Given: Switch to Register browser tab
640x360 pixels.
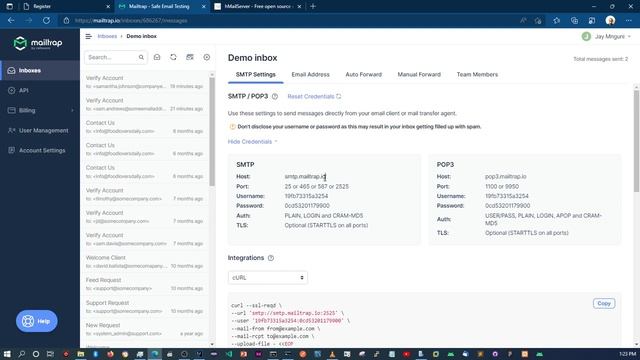Looking at the screenshot, I should point(66,7).
